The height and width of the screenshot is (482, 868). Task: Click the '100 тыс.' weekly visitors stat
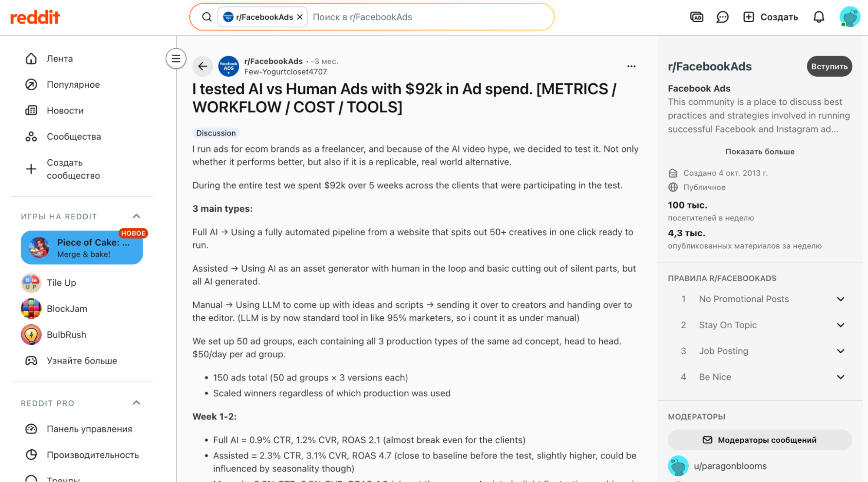coord(687,205)
